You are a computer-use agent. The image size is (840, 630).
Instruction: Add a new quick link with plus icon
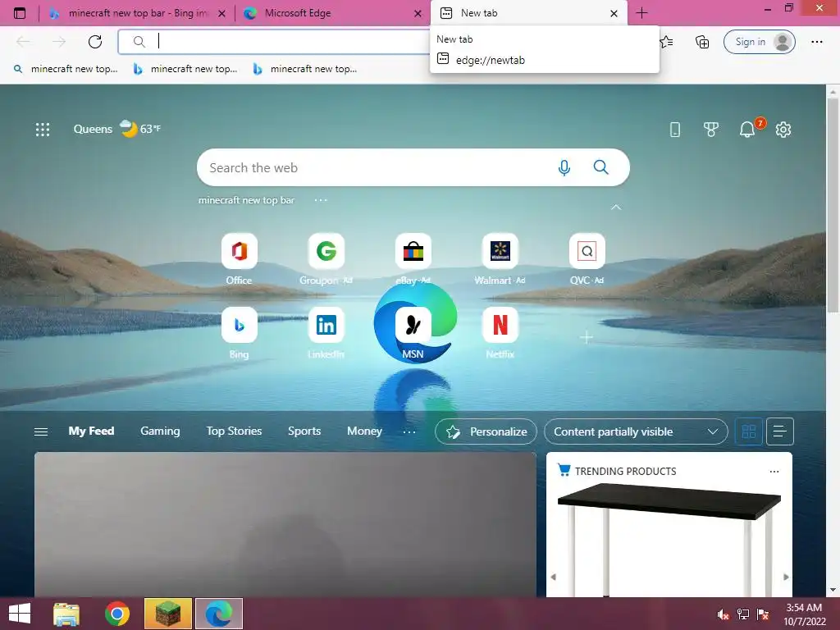[587, 337]
